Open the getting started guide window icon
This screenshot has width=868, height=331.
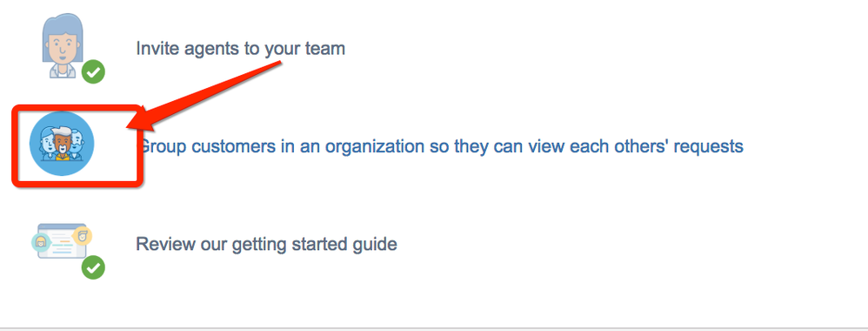[58, 243]
